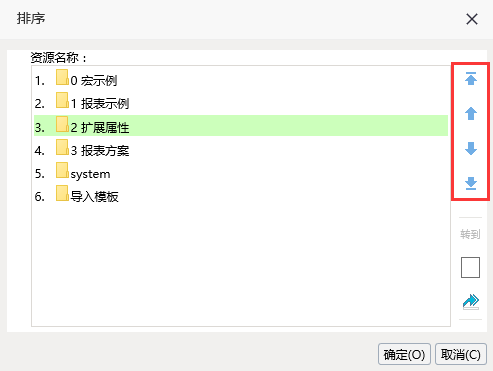This screenshot has width=493, height=371.
Task: Click folder icon of 导入模板
Action: pyautogui.click(x=62, y=193)
